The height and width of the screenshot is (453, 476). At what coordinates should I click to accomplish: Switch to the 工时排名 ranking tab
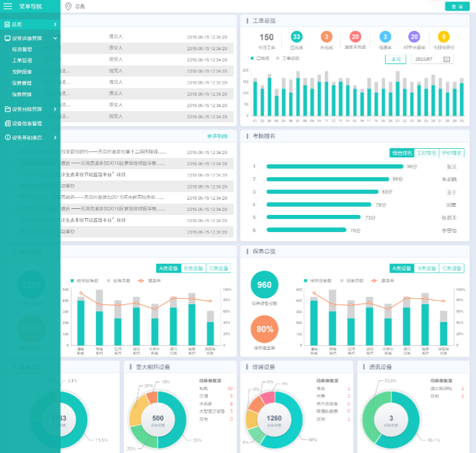coord(426,153)
